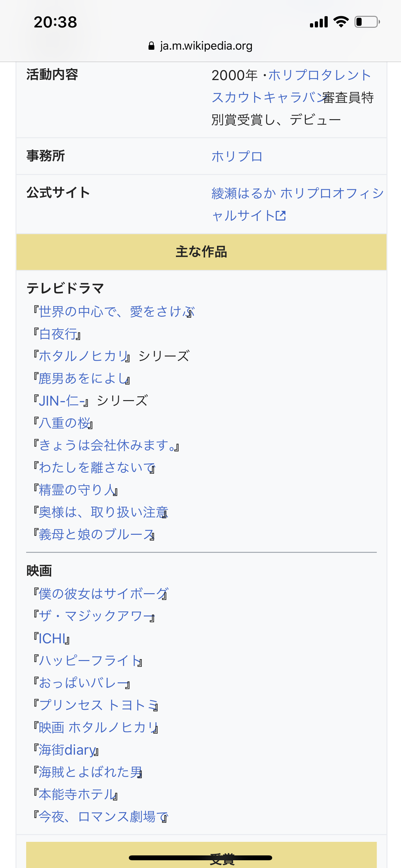Image resolution: width=401 pixels, height=868 pixels.
Task: Open 義母と娘のブルース link
Action: 97,534
